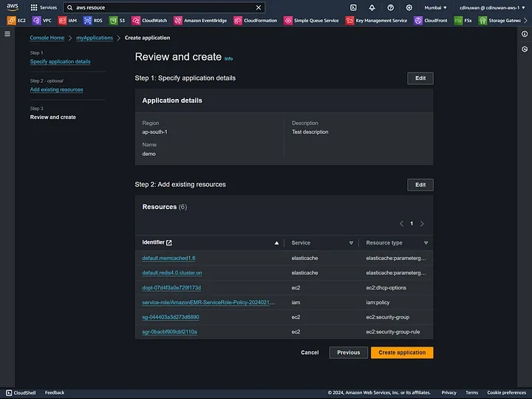Screen dimensions: 532x399
Task: Open the info panel icon on right edge
Action: (x=525, y=34)
